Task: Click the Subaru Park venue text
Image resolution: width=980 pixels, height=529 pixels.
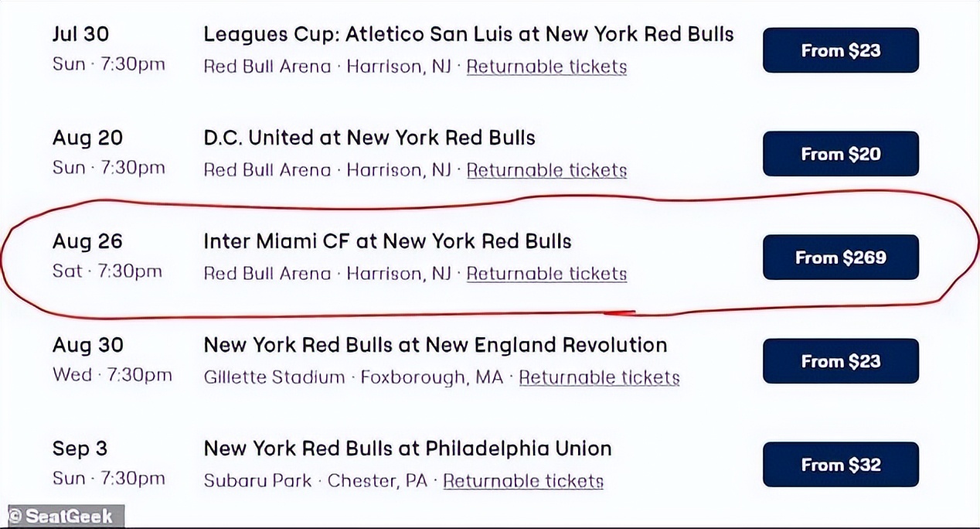Action: [257, 481]
